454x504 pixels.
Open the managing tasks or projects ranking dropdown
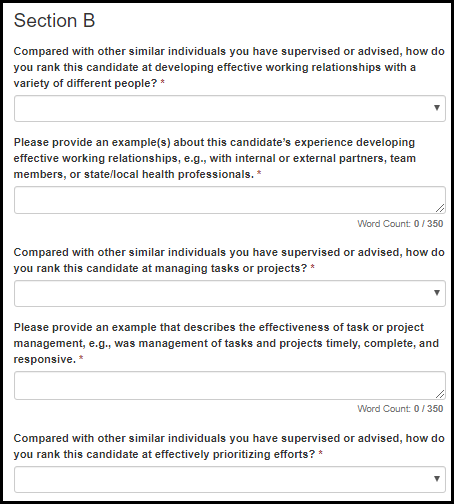tap(230, 294)
